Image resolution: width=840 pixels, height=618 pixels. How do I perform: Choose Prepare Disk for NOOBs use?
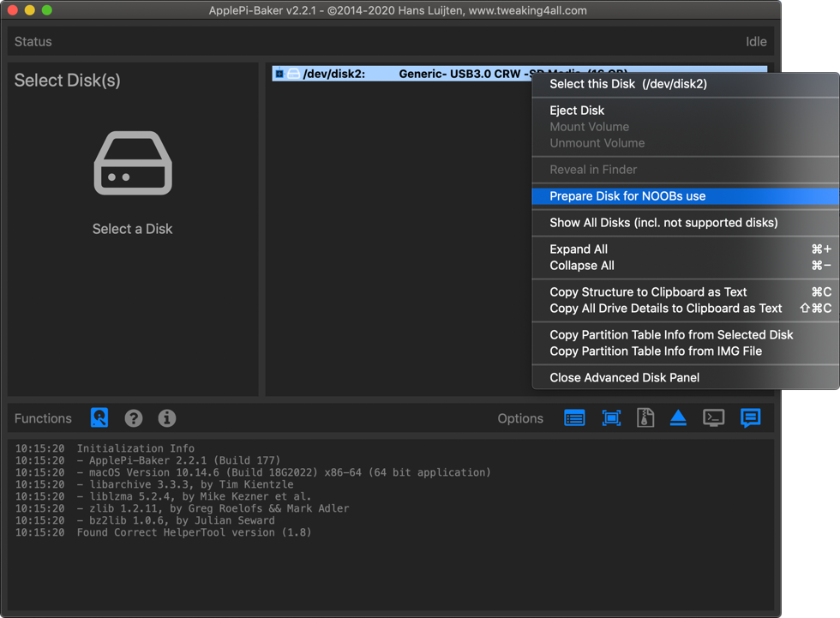click(x=685, y=196)
